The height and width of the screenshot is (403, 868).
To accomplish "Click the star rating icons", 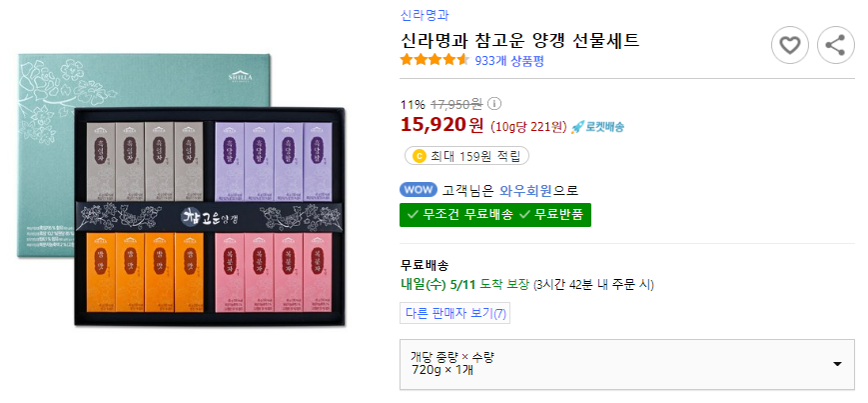I will tap(434, 60).
